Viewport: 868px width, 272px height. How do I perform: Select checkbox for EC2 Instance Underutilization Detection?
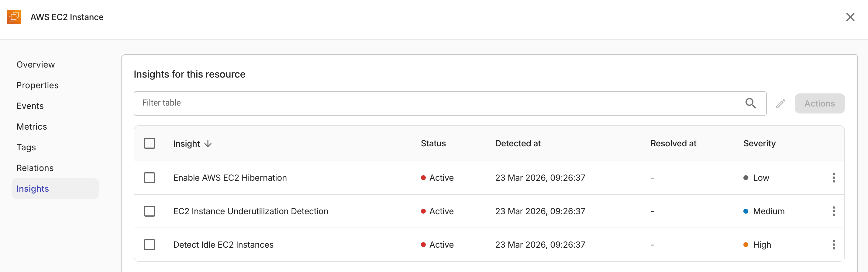[149, 211]
